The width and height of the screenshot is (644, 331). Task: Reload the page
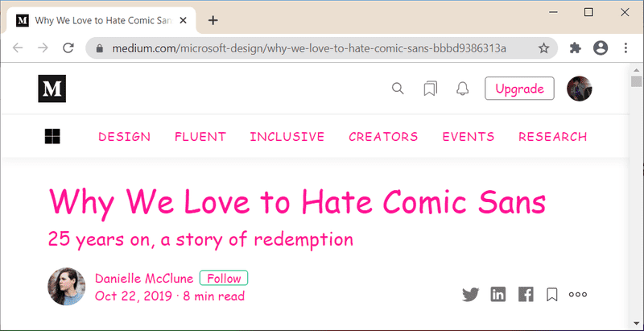(68, 48)
